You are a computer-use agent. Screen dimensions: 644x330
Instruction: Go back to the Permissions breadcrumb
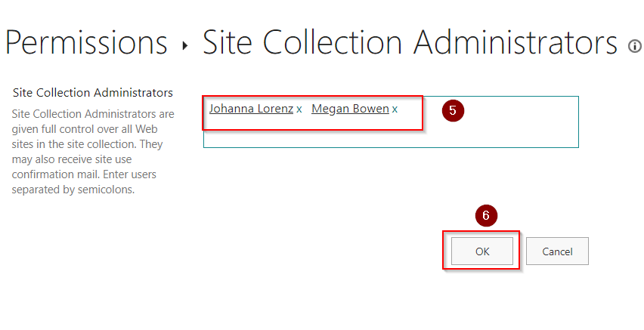coord(86,42)
